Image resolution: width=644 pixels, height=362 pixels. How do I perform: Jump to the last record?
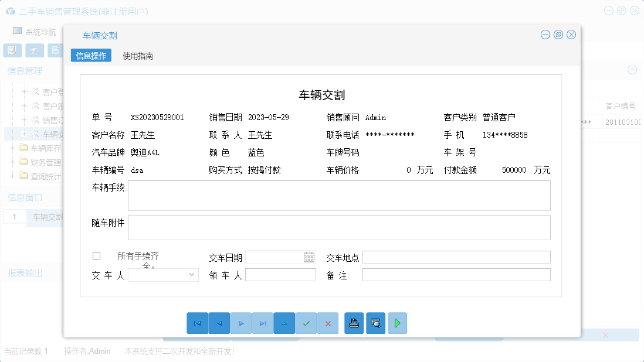click(x=263, y=323)
